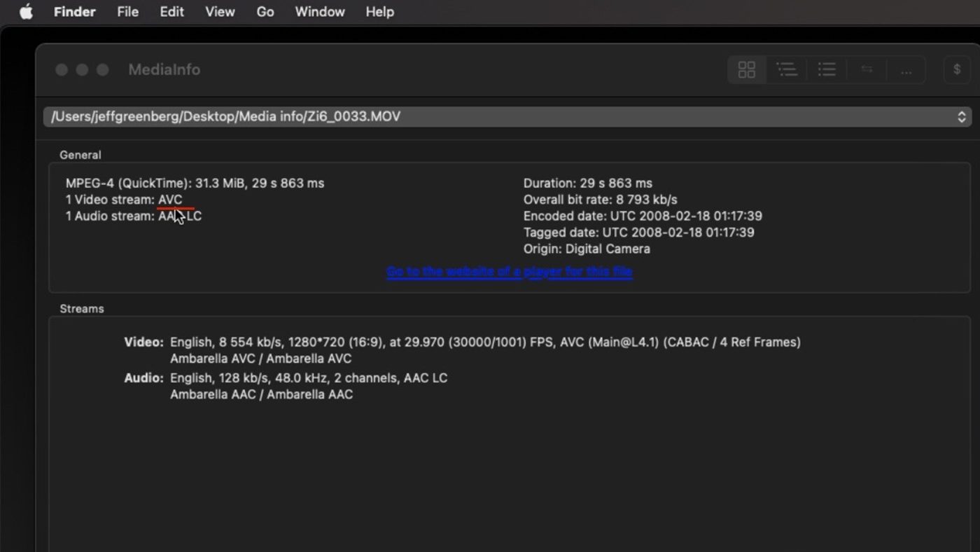The width and height of the screenshot is (980, 552).
Task: Open the Help menu
Action: pyautogui.click(x=379, y=12)
